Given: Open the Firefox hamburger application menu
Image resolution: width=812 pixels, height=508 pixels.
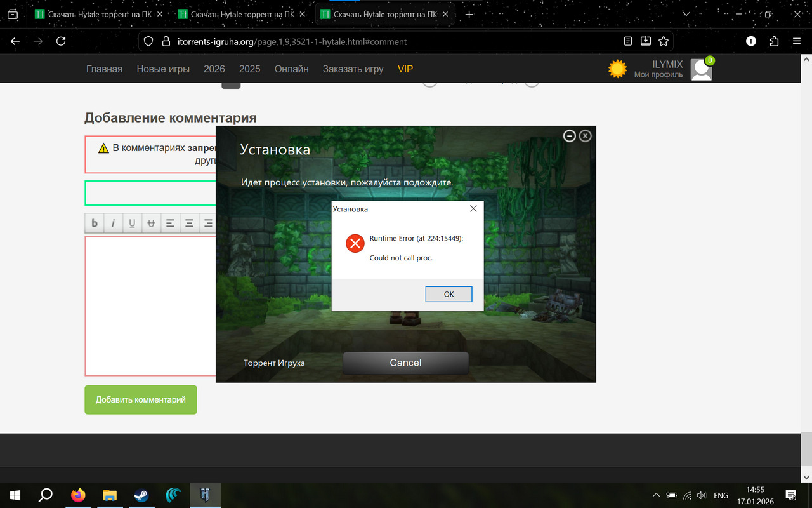Looking at the screenshot, I should point(797,41).
